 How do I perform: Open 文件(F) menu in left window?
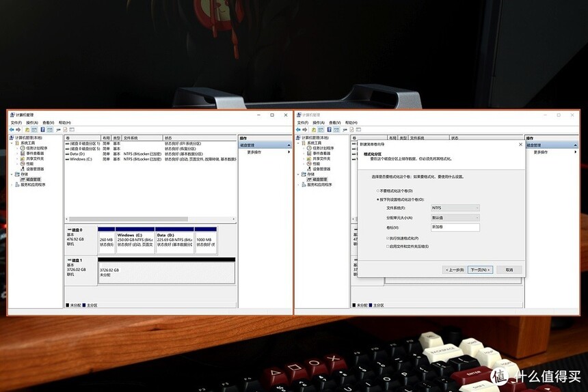coord(16,123)
